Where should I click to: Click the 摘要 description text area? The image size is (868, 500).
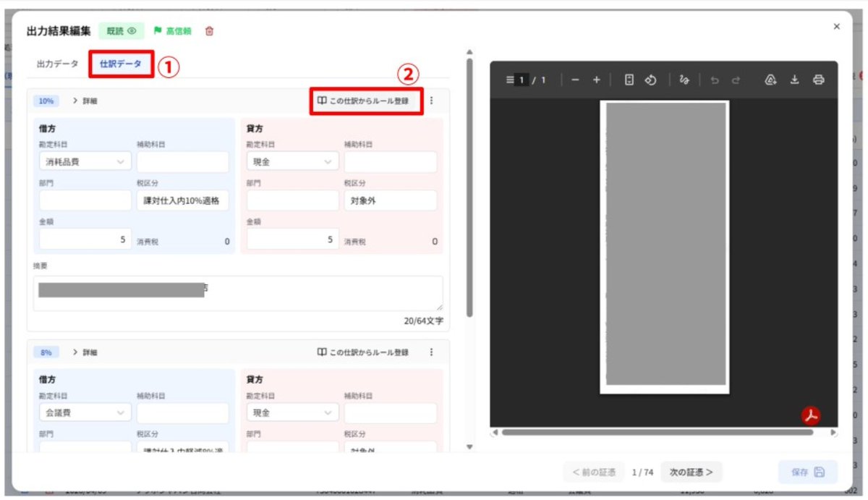pos(238,293)
